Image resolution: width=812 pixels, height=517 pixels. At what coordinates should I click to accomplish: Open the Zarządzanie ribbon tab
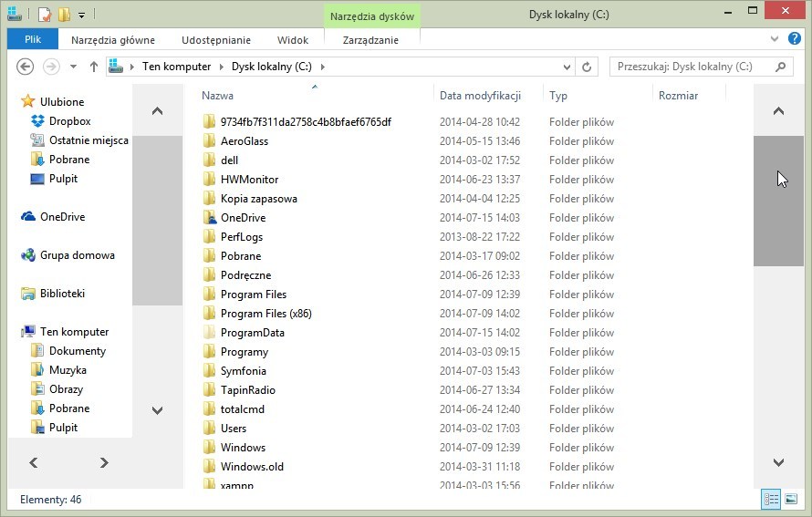tap(370, 40)
